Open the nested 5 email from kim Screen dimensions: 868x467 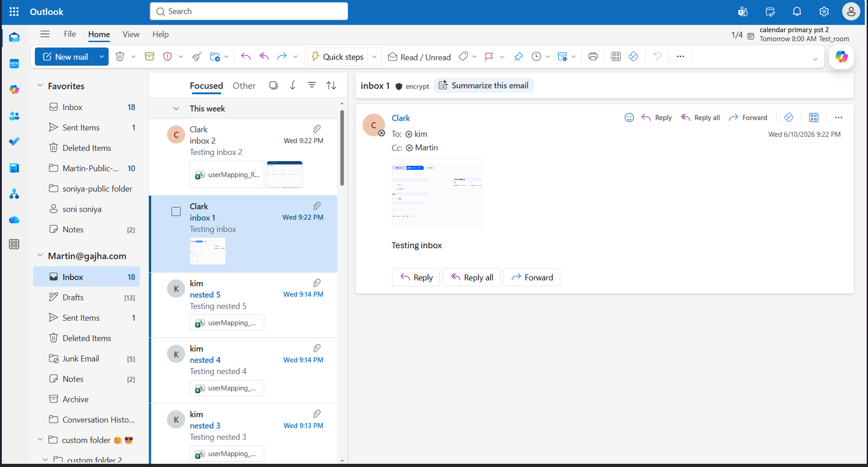point(244,305)
